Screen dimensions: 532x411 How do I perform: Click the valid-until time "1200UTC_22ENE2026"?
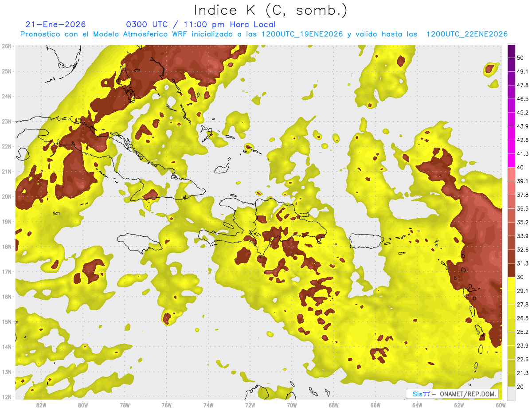click(x=467, y=34)
